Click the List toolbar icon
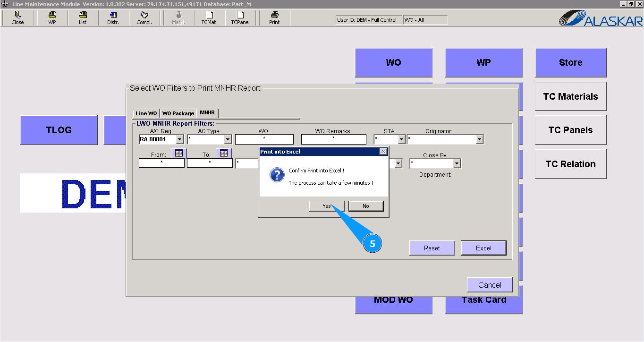 [83, 18]
